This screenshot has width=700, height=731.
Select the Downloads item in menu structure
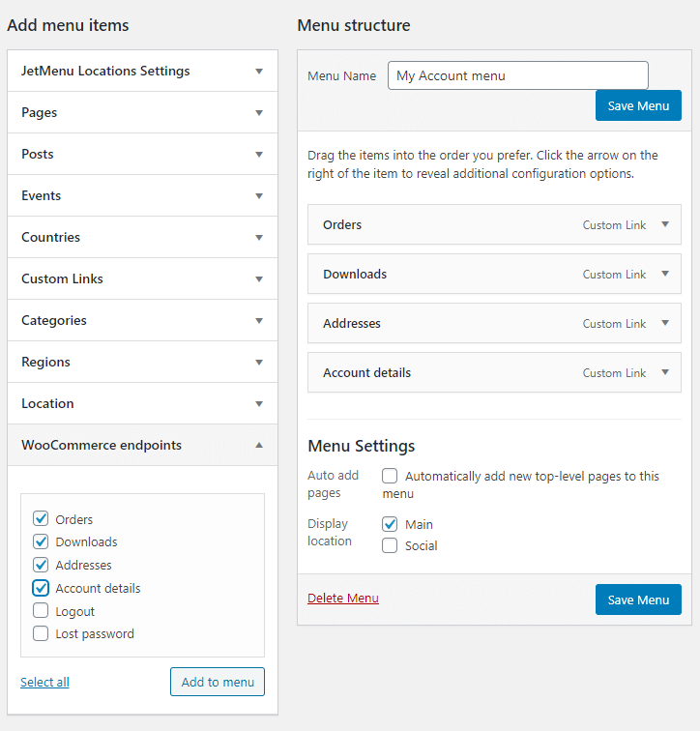(x=494, y=274)
